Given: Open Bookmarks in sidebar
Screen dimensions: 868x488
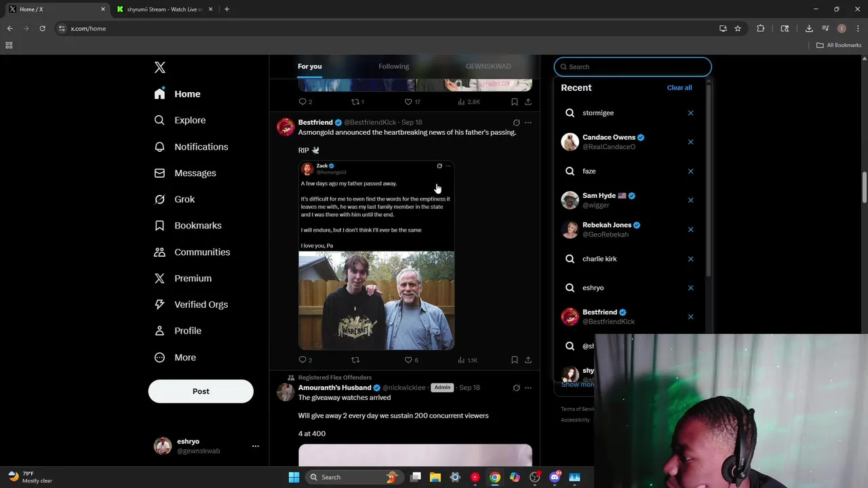Looking at the screenshot, I should (x=189, y=226).
